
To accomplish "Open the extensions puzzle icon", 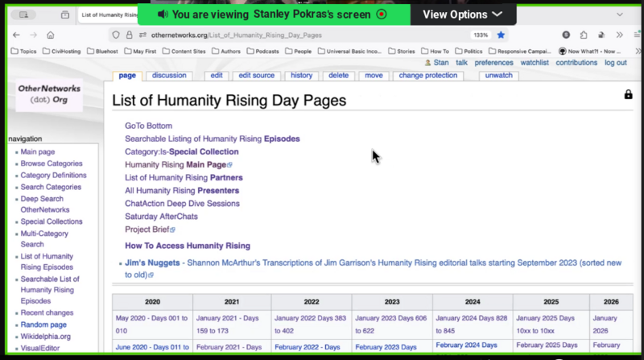I will 584,35.
